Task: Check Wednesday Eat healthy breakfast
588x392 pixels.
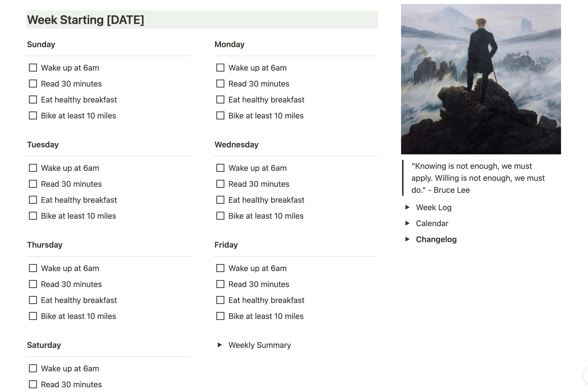Action: pyautogui.click(x=220, y=199)
